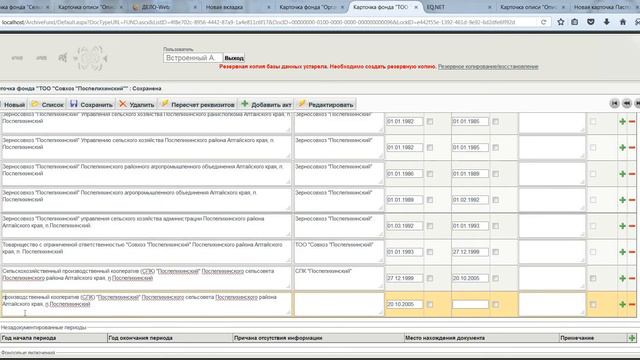640x360 pixels.
Task: Click the Pocket icon in browser toolbar
Action: click(x=590, y=22)
